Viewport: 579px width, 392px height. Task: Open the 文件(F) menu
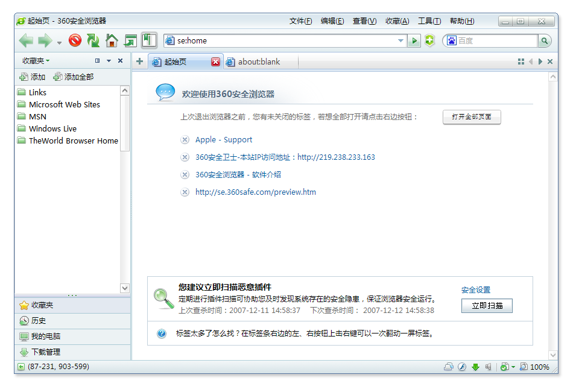click(300, 21)
